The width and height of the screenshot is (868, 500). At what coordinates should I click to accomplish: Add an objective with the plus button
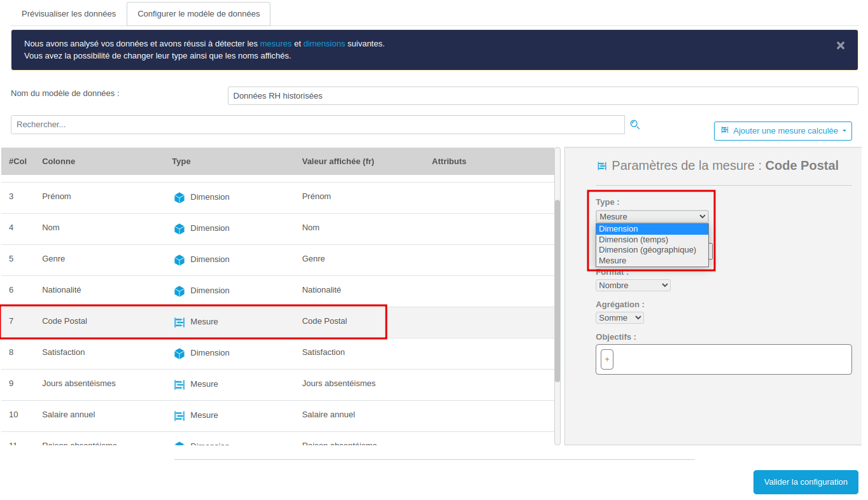(x=607, y=359)
